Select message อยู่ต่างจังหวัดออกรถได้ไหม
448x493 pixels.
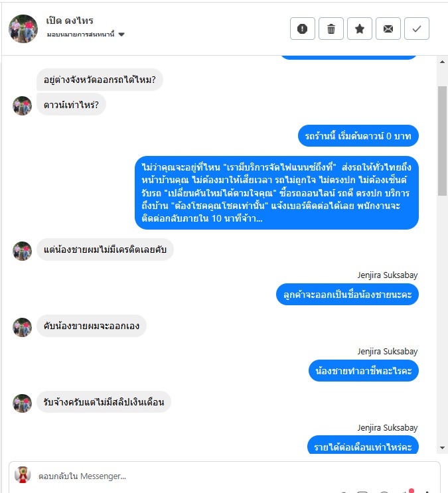[x=100, y=80]
